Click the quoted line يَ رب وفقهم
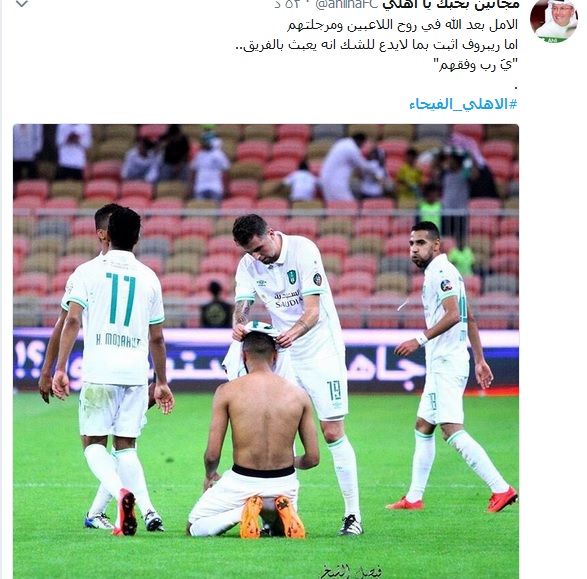 [x=476, y=65]
